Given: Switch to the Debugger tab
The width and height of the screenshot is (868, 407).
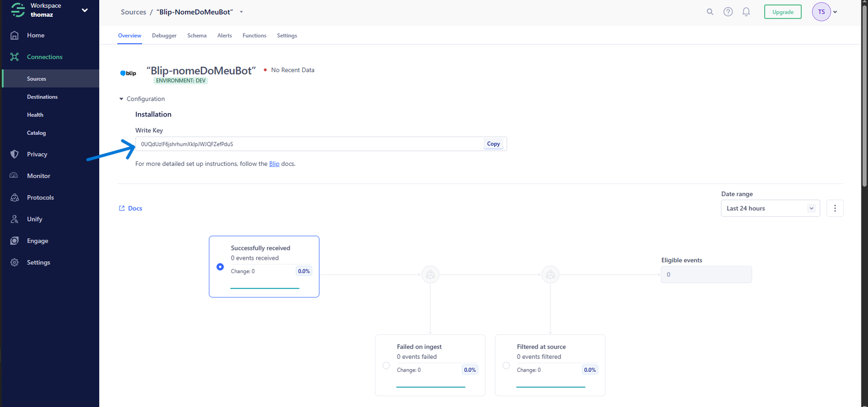Looking at the screenshot, I should [x=164, y=36].
